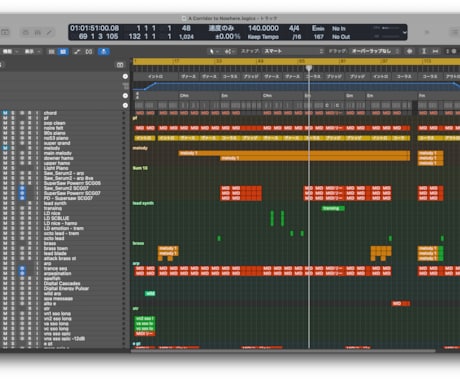Toggle freeze on arpeggiation track

click(x=22, y=273)
